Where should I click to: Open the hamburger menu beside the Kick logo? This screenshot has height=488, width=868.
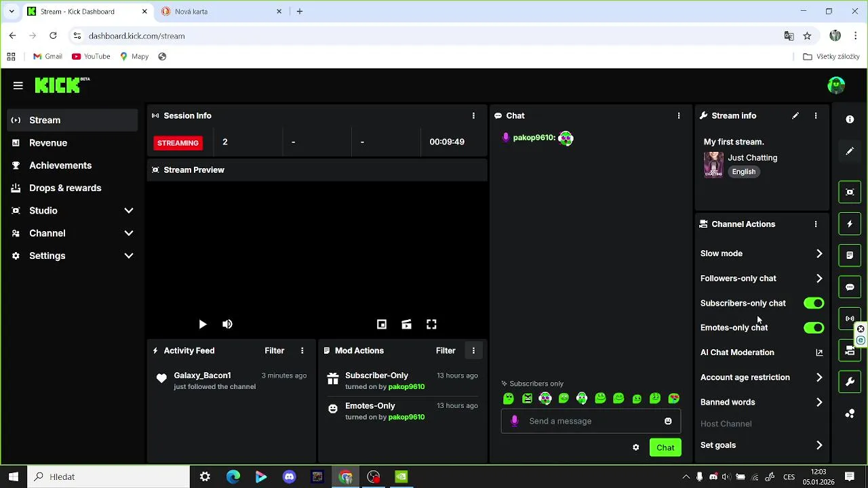[18, 85]
